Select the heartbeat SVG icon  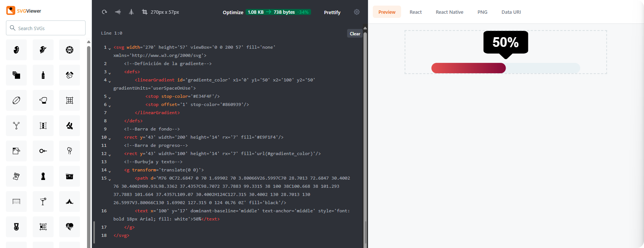coord(70,227)
